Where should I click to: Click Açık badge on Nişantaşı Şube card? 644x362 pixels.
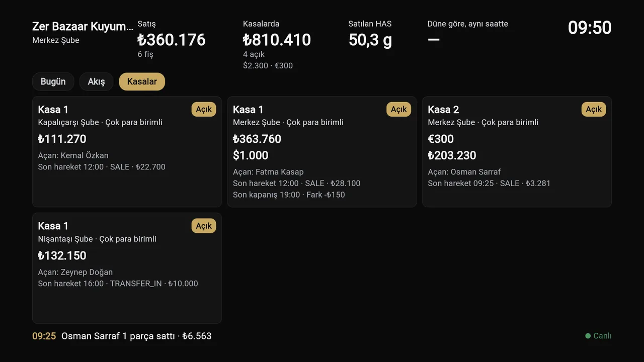point(204,226)
